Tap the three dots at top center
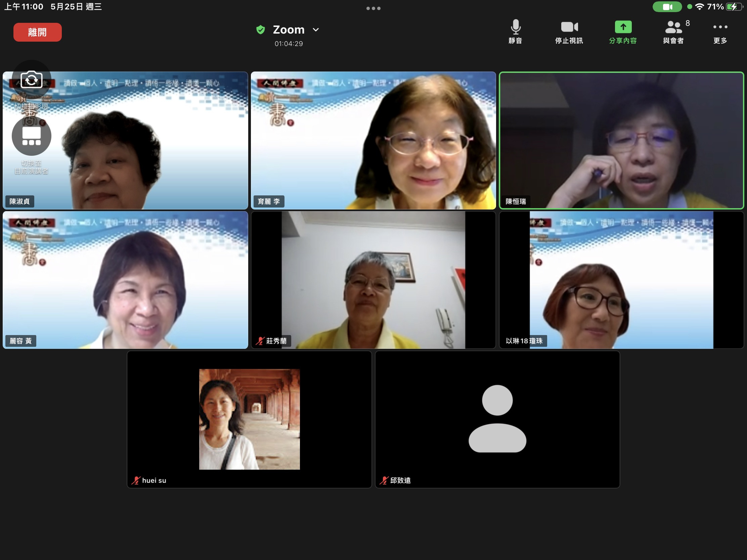 [373, 8]
